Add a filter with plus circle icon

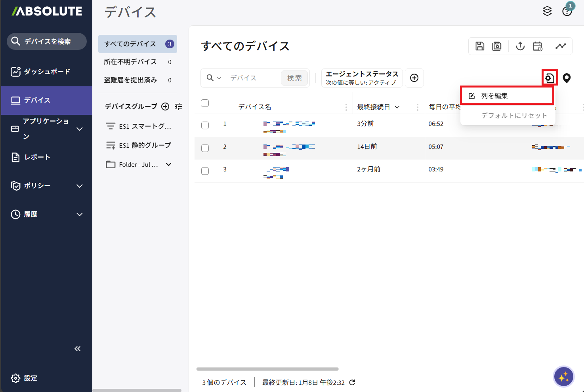(x=414, y=78)
